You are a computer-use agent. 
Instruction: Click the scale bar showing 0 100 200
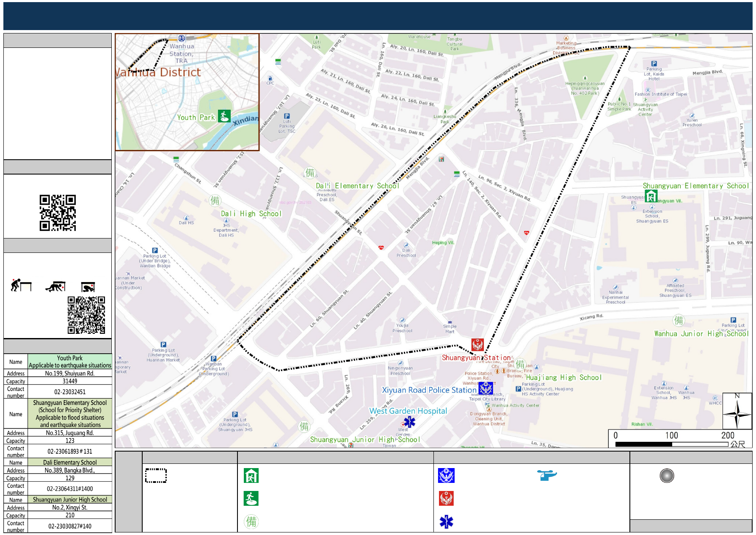coord(680,439)
